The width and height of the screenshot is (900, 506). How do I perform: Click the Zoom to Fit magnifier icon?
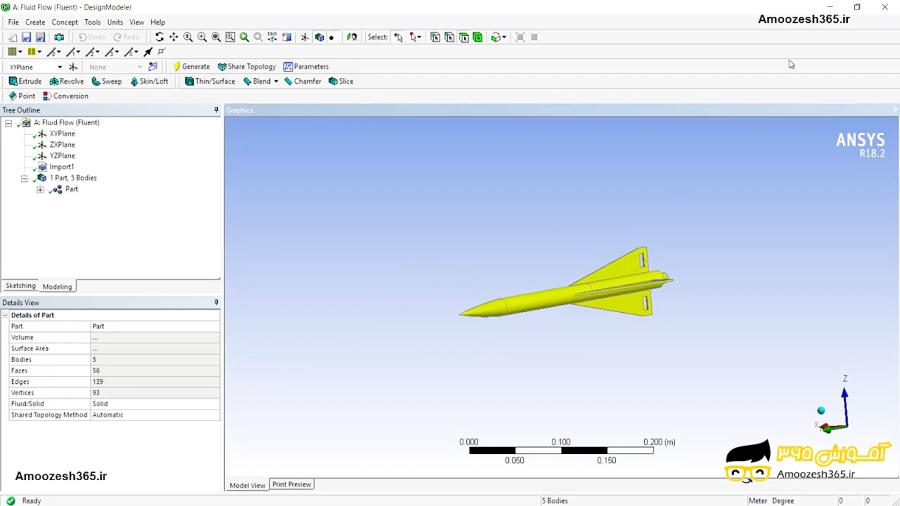(245, 37)
